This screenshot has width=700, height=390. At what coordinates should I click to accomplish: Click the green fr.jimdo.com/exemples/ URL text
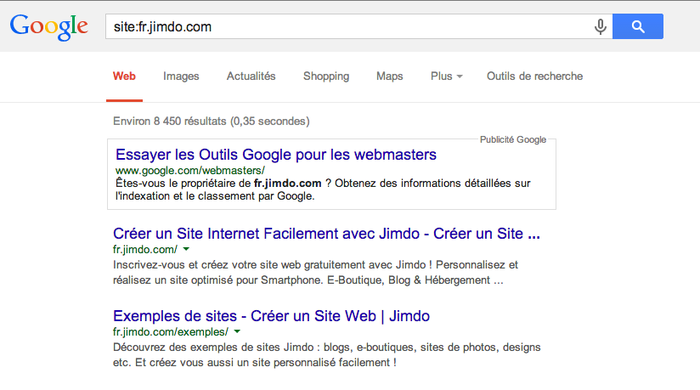(x=171, y=332)
